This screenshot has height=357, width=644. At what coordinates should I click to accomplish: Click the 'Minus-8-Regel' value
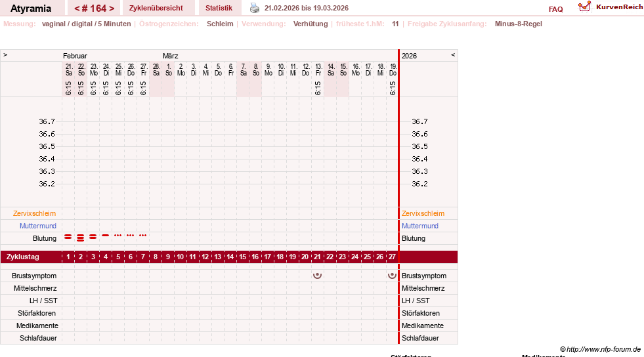tap(519, 24)
